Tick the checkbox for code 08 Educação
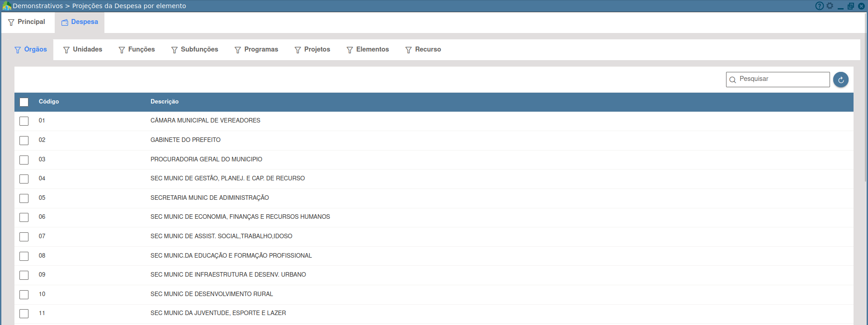This screenshot has height=325, width=868. 24,256
